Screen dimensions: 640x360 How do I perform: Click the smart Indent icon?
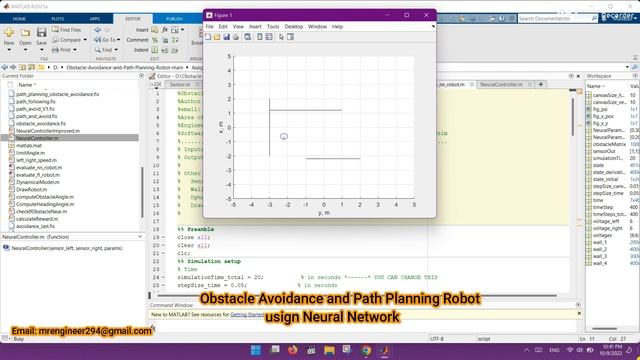[x=155, y=50]
